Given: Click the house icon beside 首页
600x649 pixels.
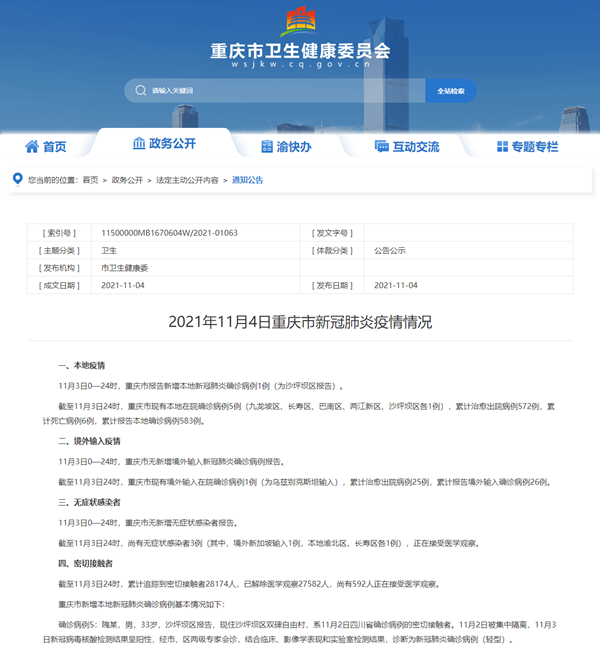Looking at the screenshot, I should click(x=32, y=146).
